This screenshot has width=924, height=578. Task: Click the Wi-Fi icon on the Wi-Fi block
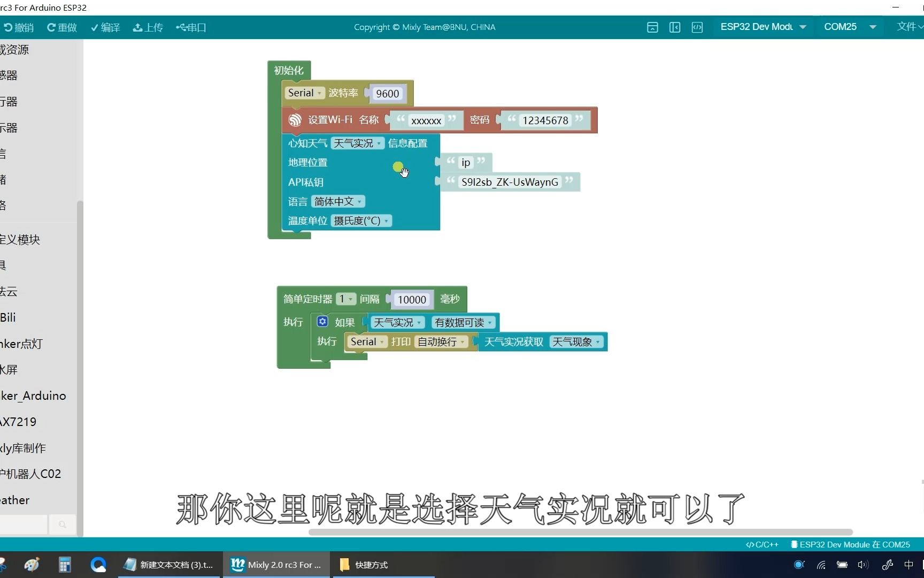pyautogui.click(x=295, y=120)
